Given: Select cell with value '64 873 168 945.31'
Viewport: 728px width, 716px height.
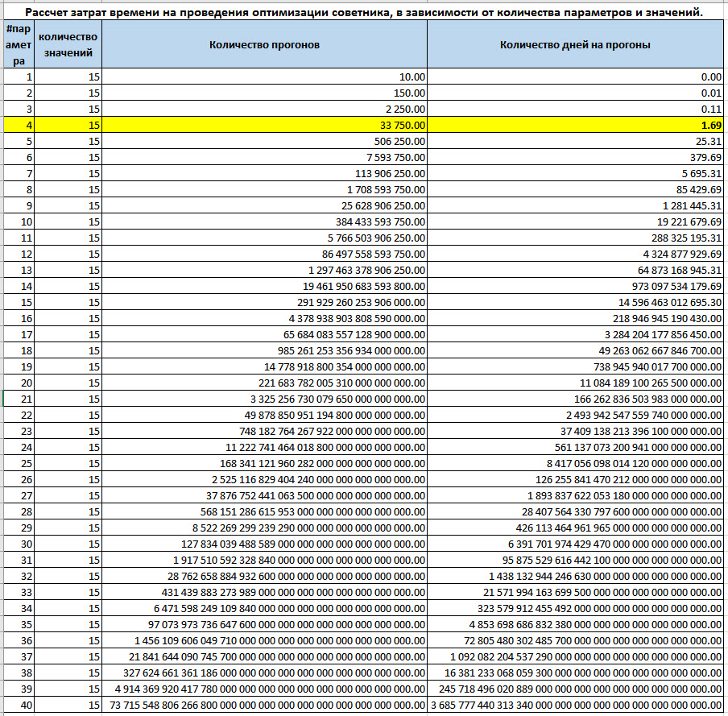Looking at the screenshot, I should (x=575, y=270).
